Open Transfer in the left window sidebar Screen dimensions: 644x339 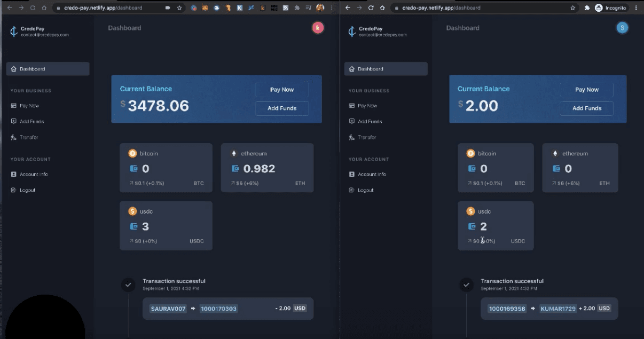click(25, 137)
